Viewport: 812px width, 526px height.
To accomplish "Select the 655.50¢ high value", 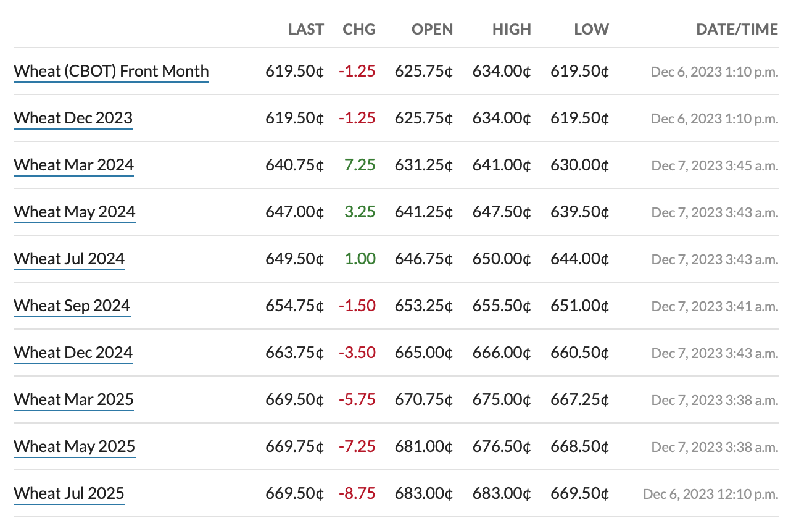I will click(502, 306).
